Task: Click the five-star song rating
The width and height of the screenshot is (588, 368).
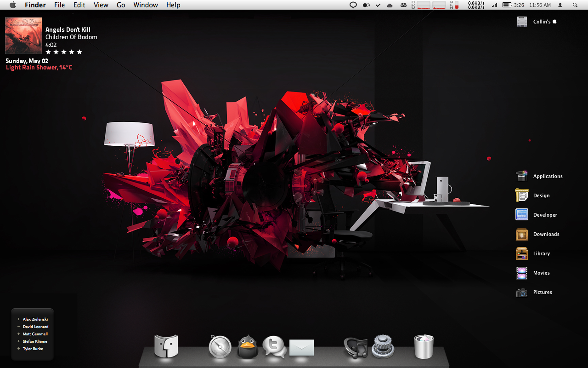Action: [x=64, y=52]
